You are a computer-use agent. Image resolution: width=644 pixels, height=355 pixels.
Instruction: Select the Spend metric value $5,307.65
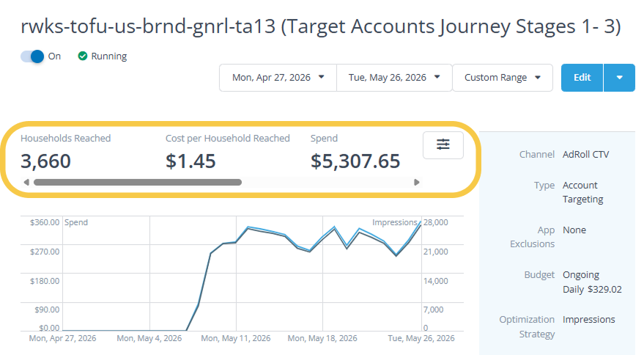pos(355,161)
